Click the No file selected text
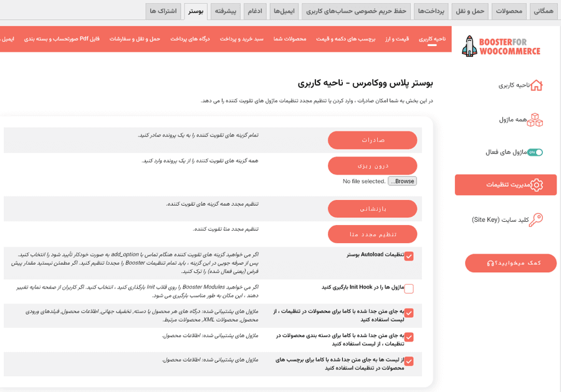The height and width of the screenshot is (392, 561). coord(364,181)
